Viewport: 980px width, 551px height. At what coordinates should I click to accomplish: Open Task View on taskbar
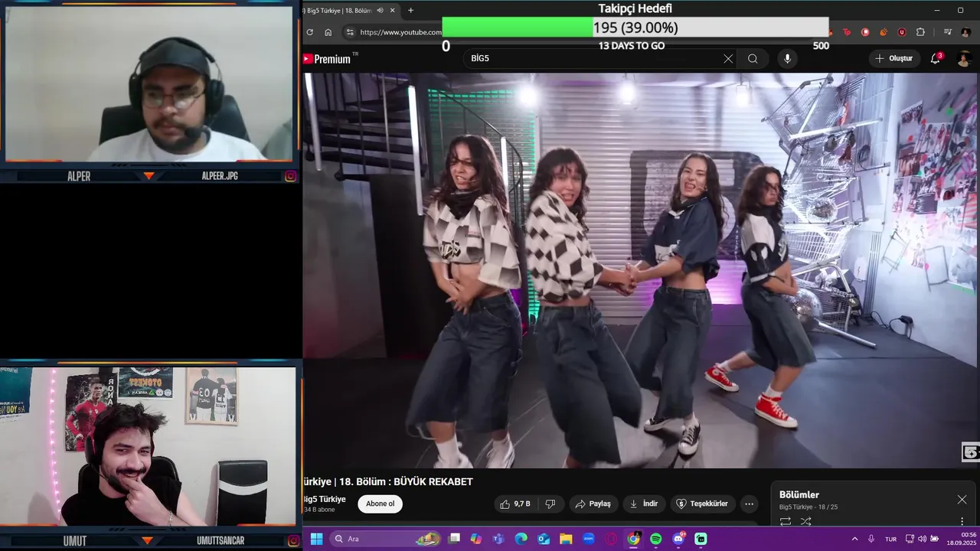coord(455,539)
